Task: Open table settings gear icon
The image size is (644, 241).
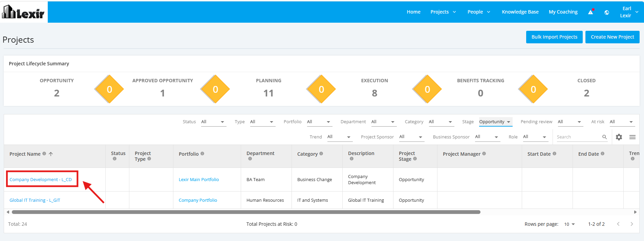Action: (619, 137)
